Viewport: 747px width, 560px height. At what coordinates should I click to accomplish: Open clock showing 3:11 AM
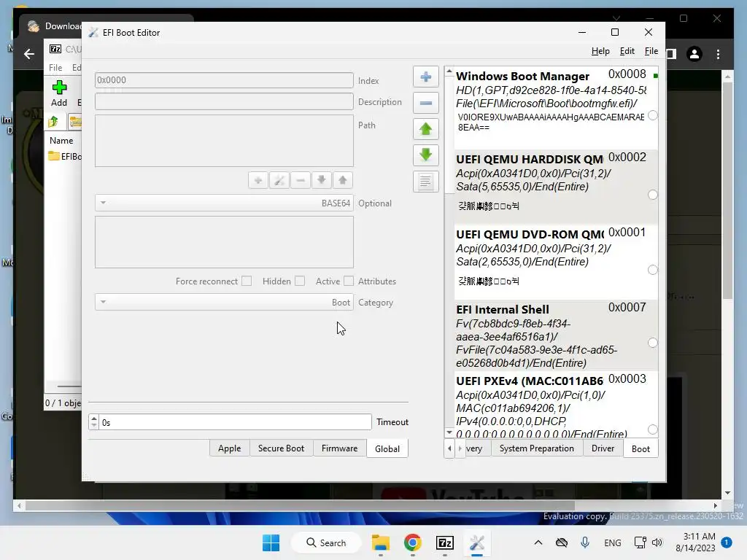tap(695, 542)
